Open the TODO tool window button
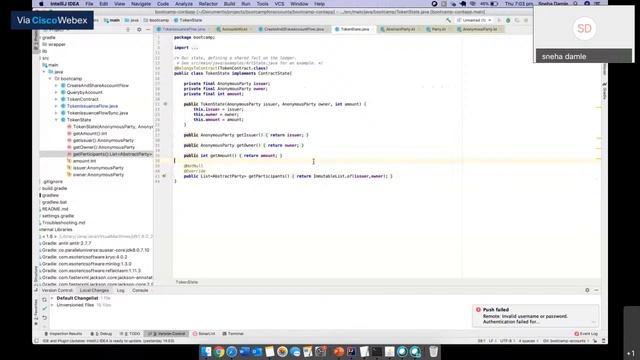This screenshot has height=360, width=640. pyautogui.click(x=130, y=334)
